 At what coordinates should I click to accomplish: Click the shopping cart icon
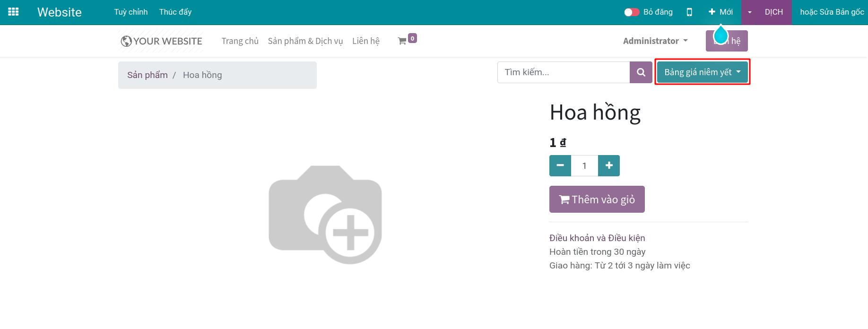click(402, 41)
